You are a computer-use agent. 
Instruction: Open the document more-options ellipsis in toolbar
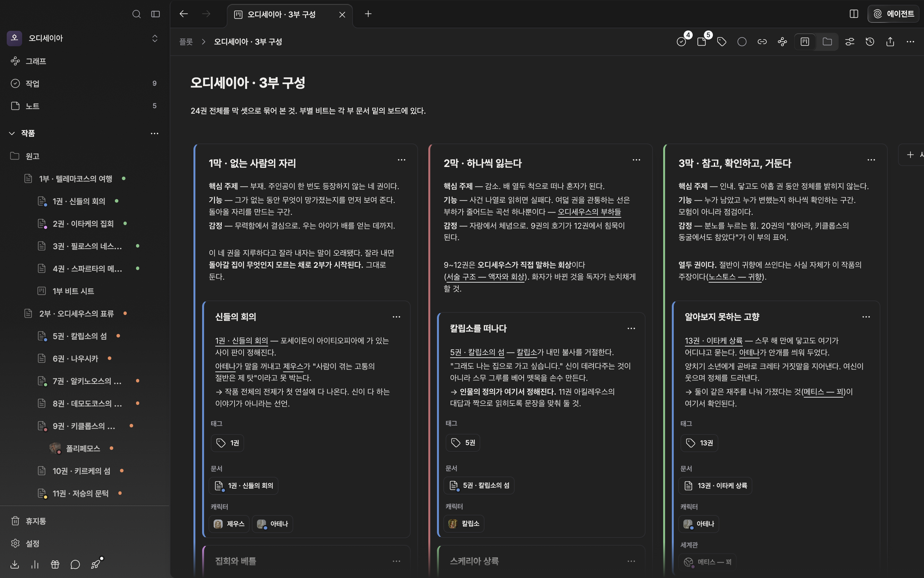(910, 41)
